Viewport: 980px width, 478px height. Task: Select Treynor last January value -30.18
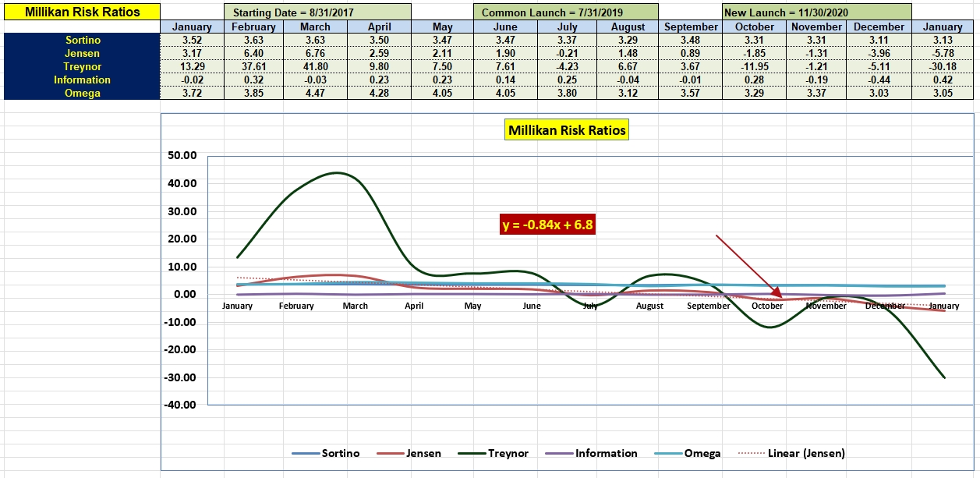point(943,66)
